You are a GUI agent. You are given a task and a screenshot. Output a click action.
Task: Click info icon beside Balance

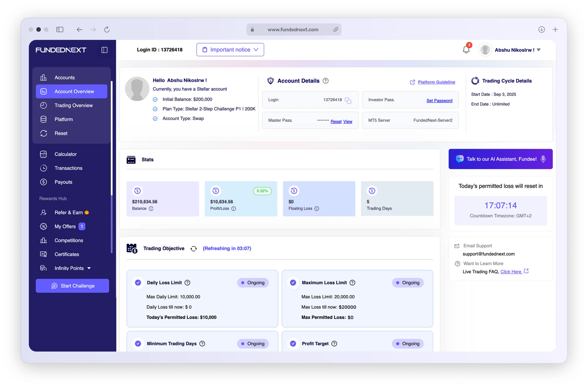click(151, 209)
